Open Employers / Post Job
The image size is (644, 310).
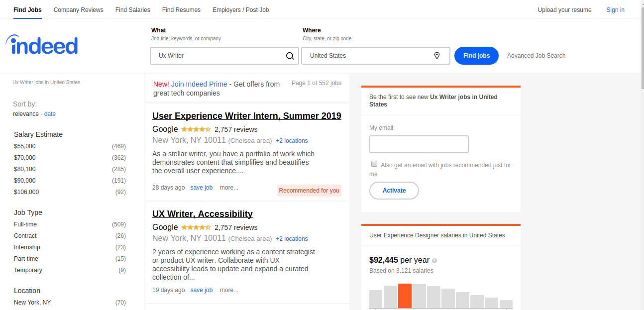pyautogui.click(x=241, y=10)
